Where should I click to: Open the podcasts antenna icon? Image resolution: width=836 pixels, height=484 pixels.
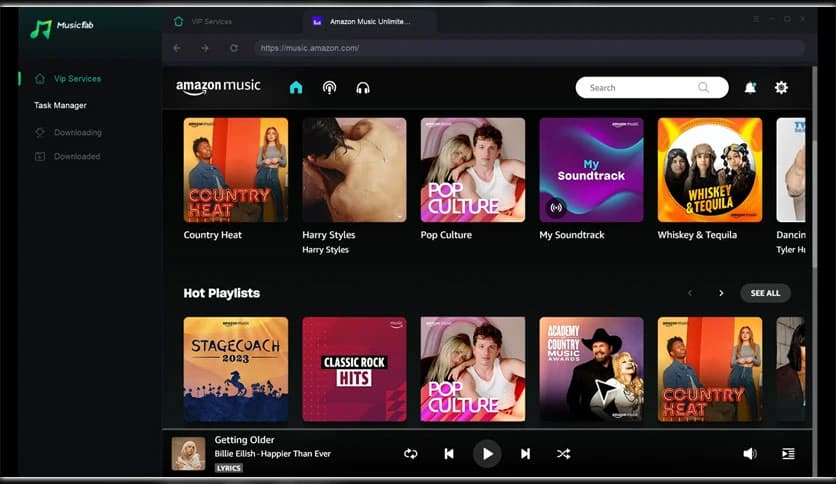pos(329,87)
